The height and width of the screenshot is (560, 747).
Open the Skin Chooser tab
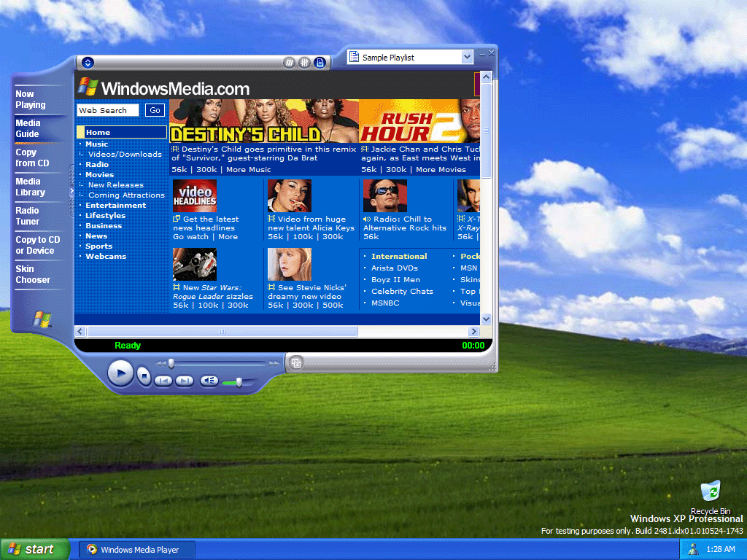33,274
